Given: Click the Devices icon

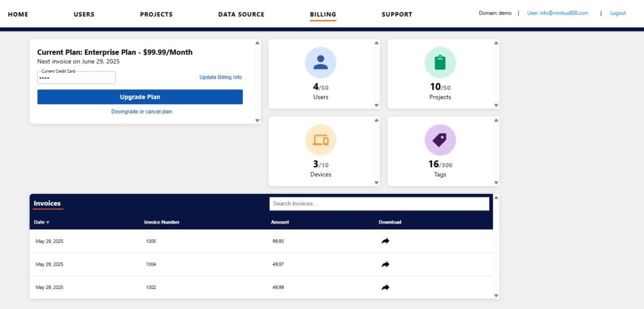Looking at the screenshot, I should coord(320,140).
